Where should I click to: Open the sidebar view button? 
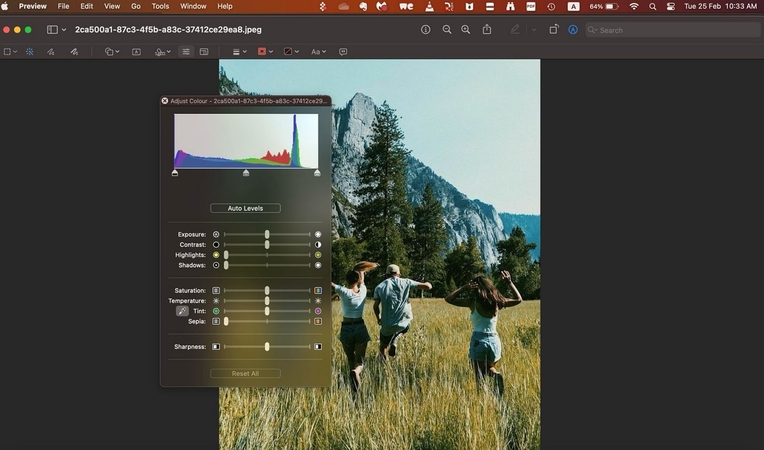coord(52,30)
